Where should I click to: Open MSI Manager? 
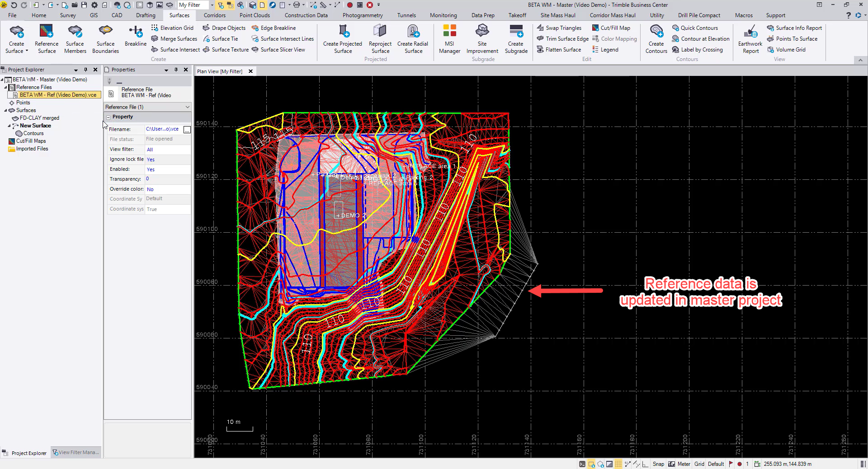[449, 39]
